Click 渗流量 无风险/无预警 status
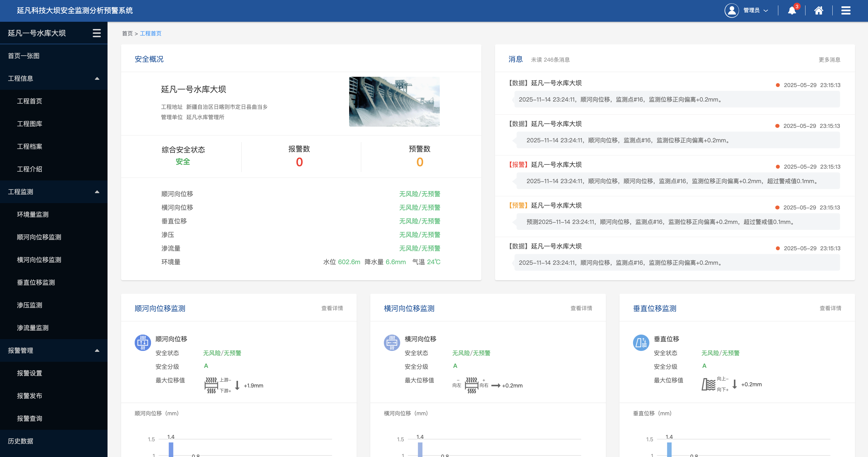The image size is (868, 457). (420, 248)
